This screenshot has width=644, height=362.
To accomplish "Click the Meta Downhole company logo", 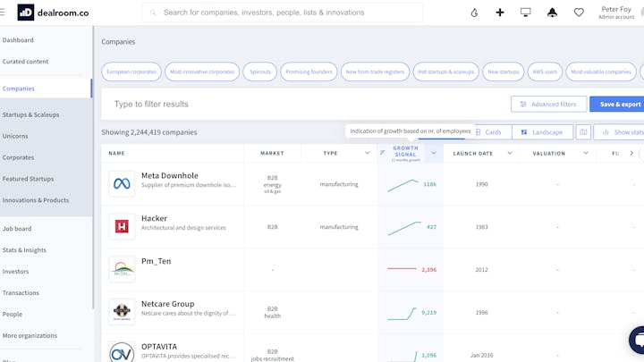I will coord(122,184).
